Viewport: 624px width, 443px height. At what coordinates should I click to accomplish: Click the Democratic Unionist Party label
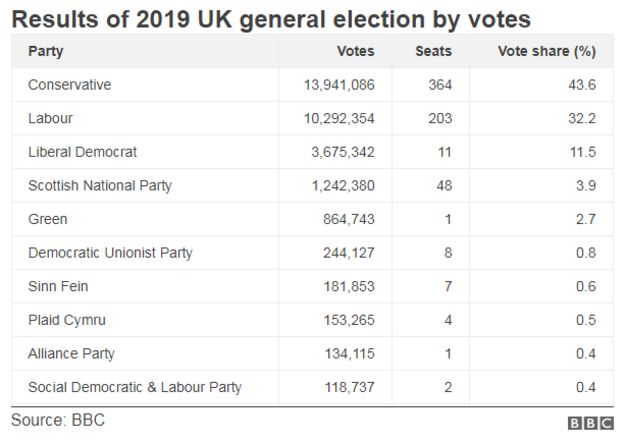[x=110, y=253]
